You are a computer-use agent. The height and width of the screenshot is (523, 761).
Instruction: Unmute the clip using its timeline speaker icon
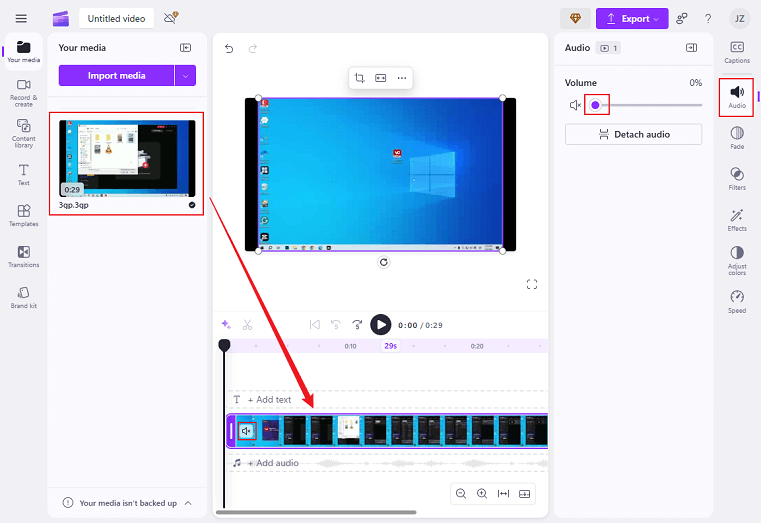[x=247, y=431]
